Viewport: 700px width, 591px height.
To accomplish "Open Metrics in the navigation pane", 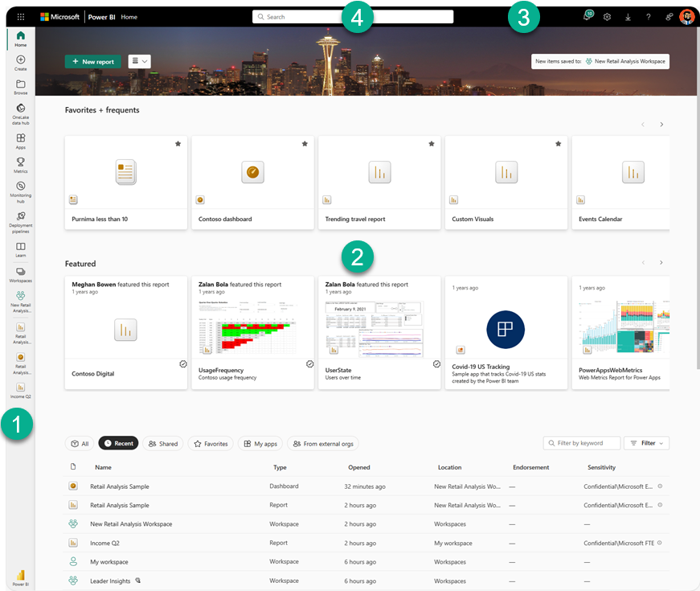I will pyautogui.click(x=21, y=166).
